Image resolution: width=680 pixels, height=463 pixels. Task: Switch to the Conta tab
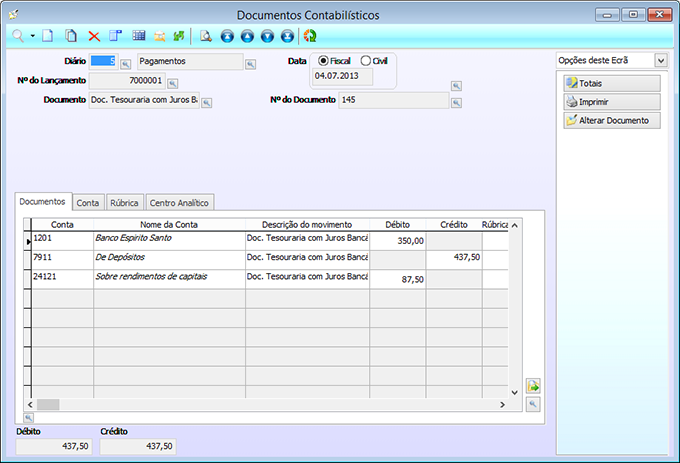pyautogui.click(x=88, y=203)
